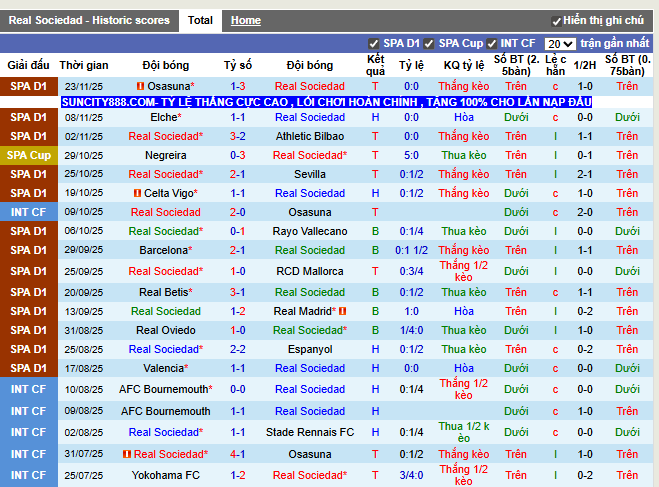Click the date 13/09/25
Screen dimensions: 659x487
pyautogui.click(x=84, y=311)
